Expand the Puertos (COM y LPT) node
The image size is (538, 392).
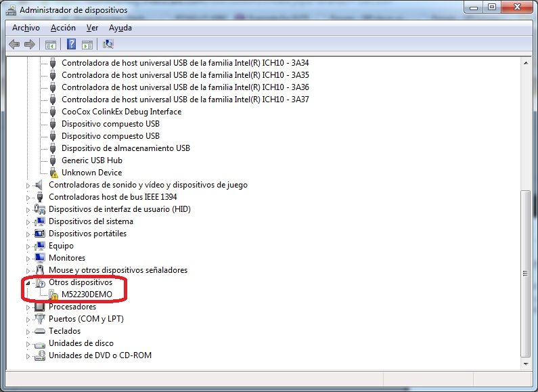point(28,320)
